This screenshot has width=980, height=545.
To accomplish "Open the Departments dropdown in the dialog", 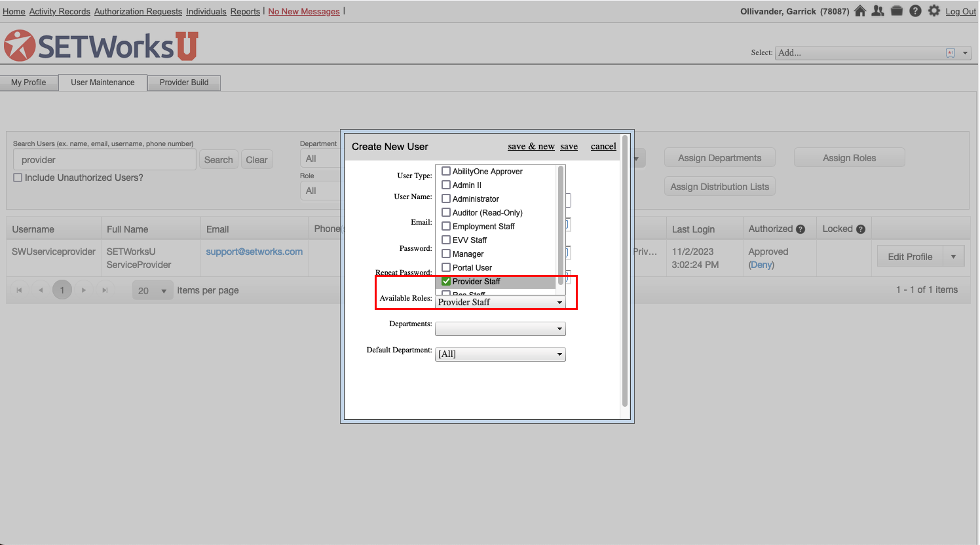I will coord(500,329).
